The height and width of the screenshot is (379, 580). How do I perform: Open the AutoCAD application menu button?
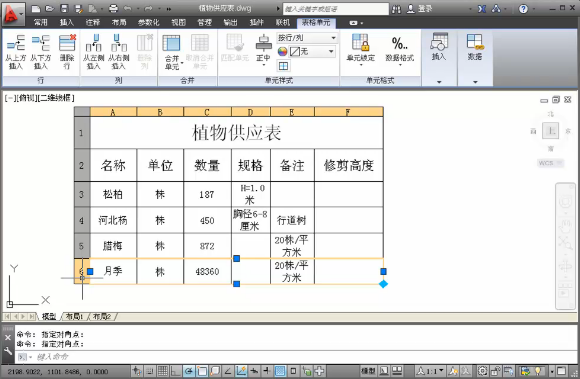pos(13,14)
